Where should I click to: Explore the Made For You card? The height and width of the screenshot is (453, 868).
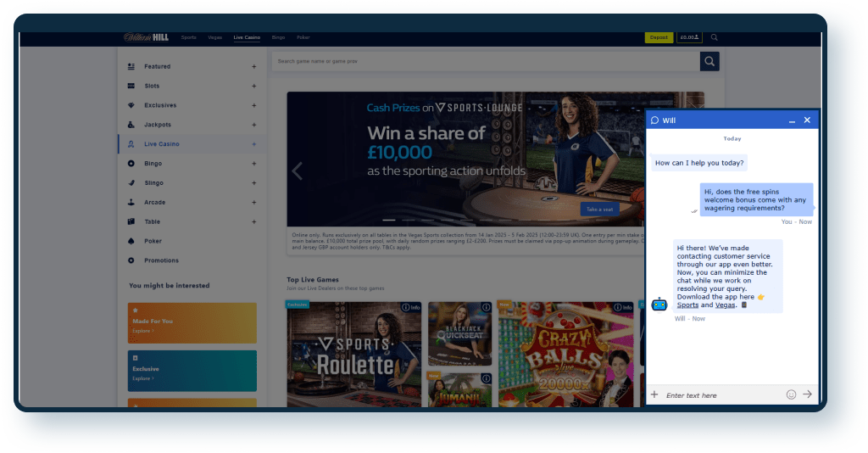192,323
